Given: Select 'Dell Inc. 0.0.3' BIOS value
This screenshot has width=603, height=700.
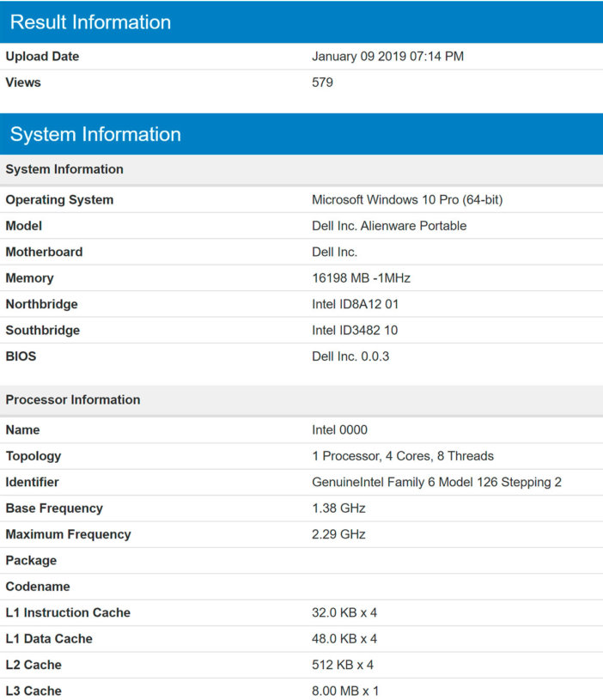Looking at the screenshot, I should click(x=350, y=356).
